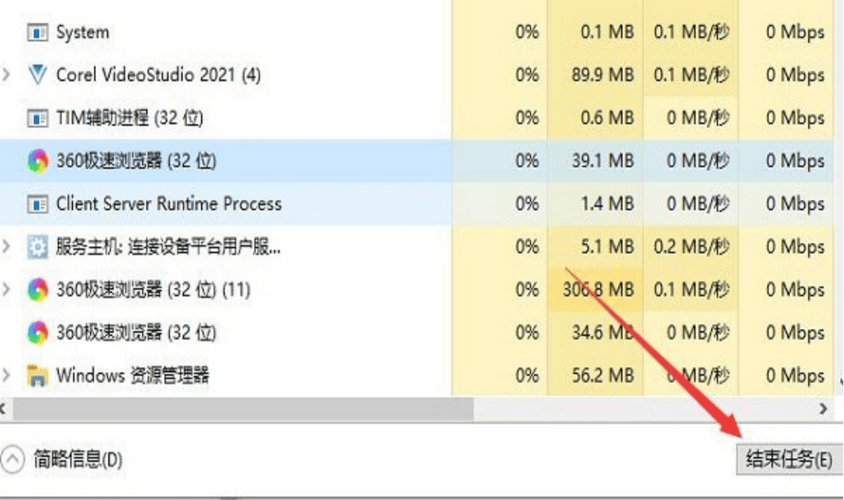
Task: Click 0 Mbps in Client Server Runtime row
Action: (x=796, y=204)
